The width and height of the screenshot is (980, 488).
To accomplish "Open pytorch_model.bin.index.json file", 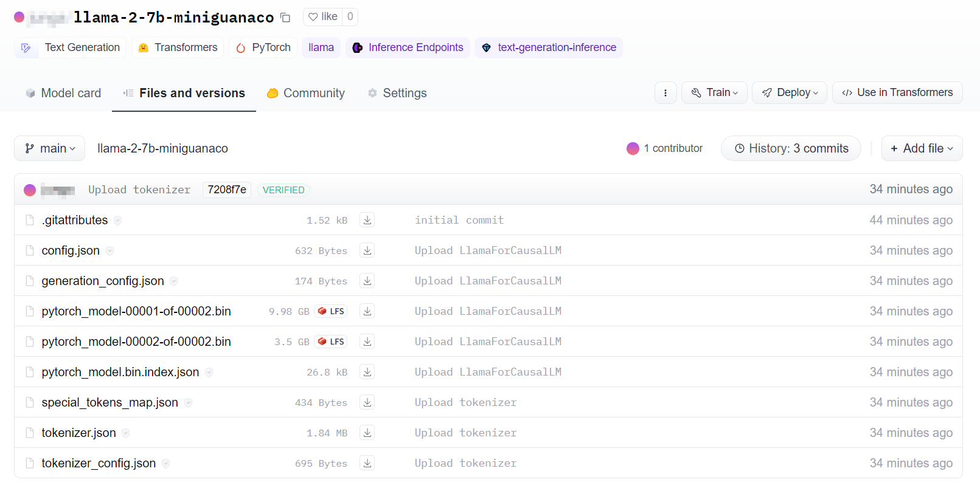I will 120,372.
